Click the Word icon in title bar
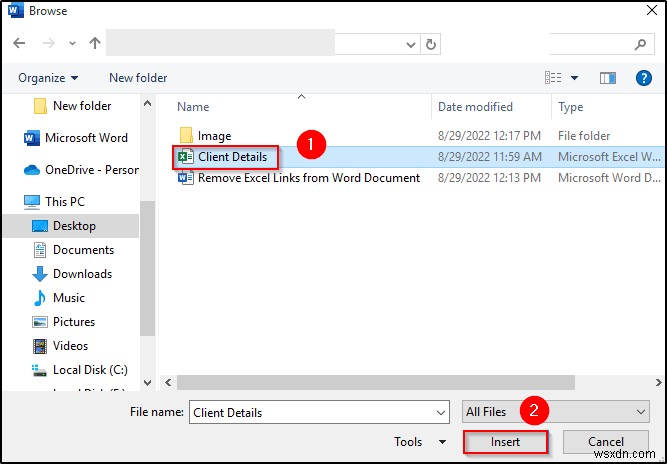Image resolution: width=667 pixels, height=464 pixels. pos(16,11)
